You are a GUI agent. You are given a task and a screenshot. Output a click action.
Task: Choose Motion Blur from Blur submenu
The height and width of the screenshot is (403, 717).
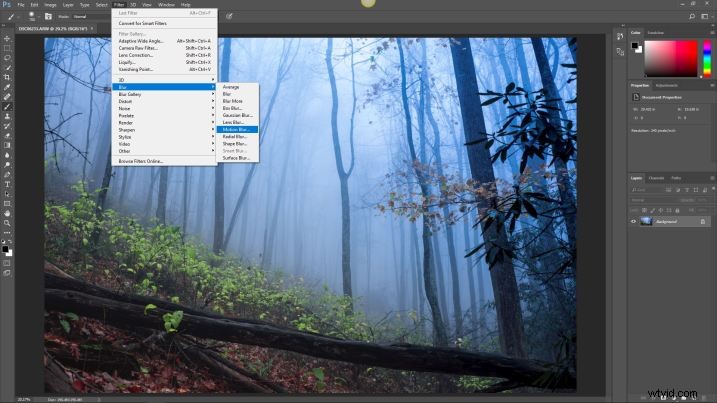pos(237,129)
